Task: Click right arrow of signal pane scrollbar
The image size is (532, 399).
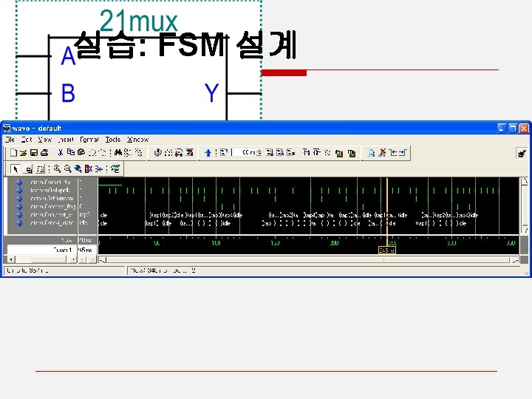Action: tap(72, 259)
